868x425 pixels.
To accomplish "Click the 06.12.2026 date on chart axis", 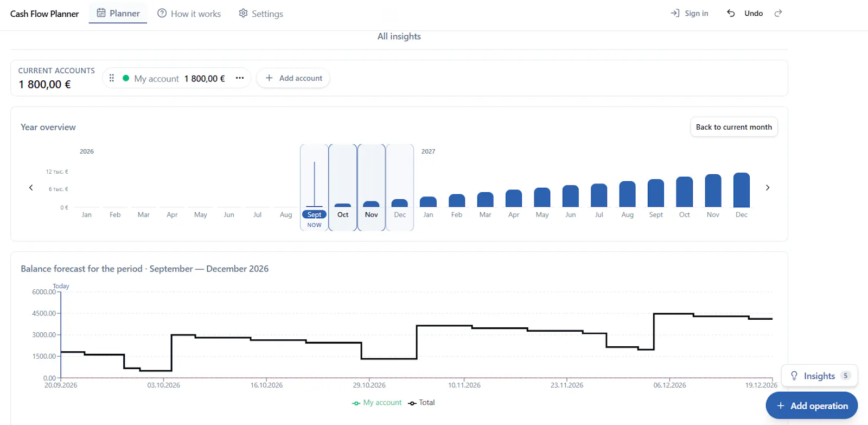I will (669, 385).
